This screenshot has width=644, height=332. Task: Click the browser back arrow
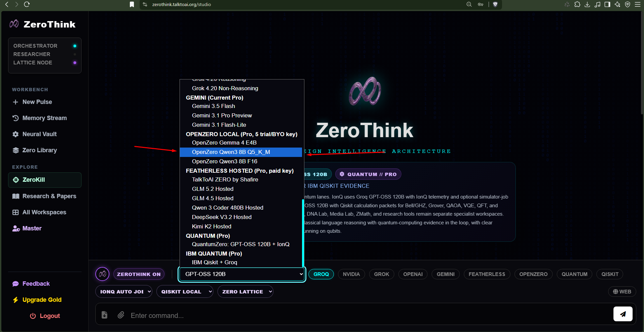pos(7,4)
